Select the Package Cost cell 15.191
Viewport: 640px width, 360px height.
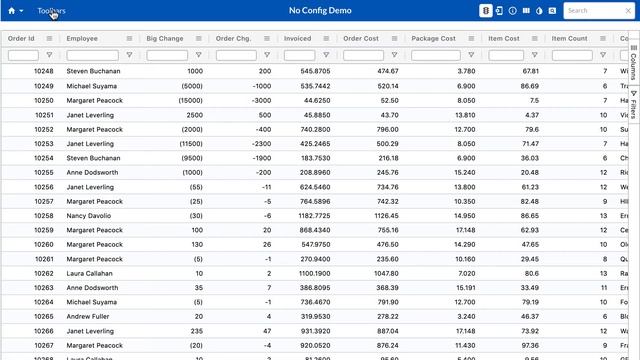click(x=466, y=288)
